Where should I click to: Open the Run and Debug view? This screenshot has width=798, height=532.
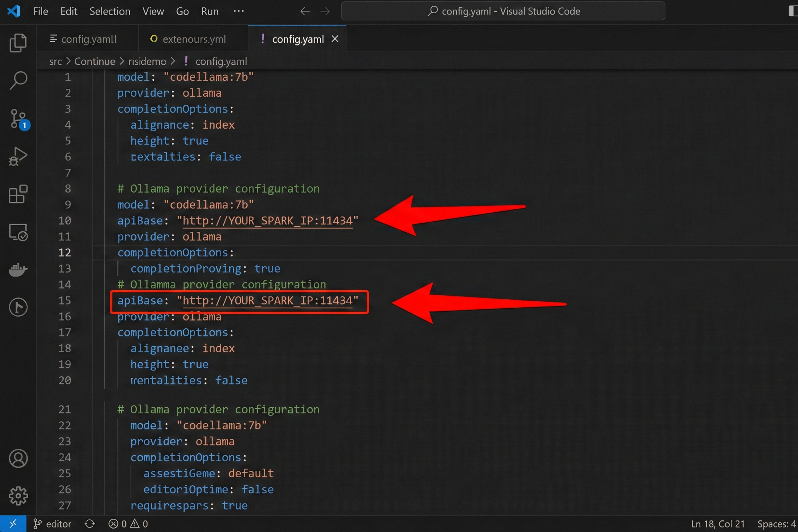coord(18,157)
